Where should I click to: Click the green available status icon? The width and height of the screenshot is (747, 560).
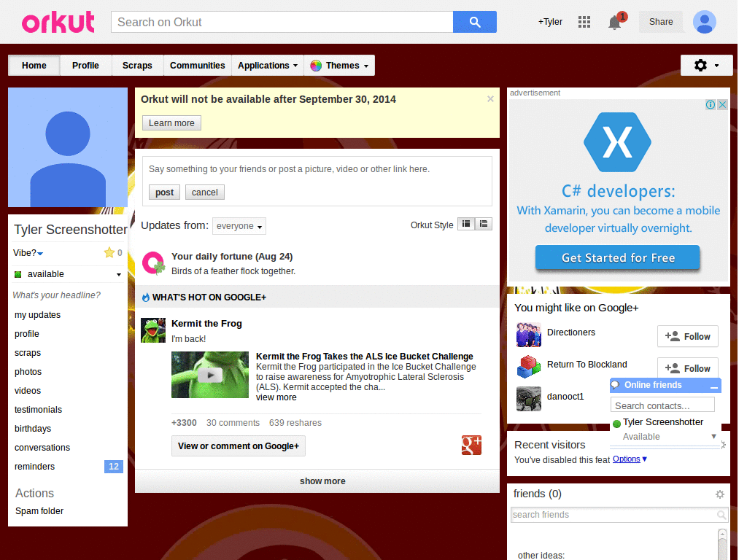(x=18, y=274)
